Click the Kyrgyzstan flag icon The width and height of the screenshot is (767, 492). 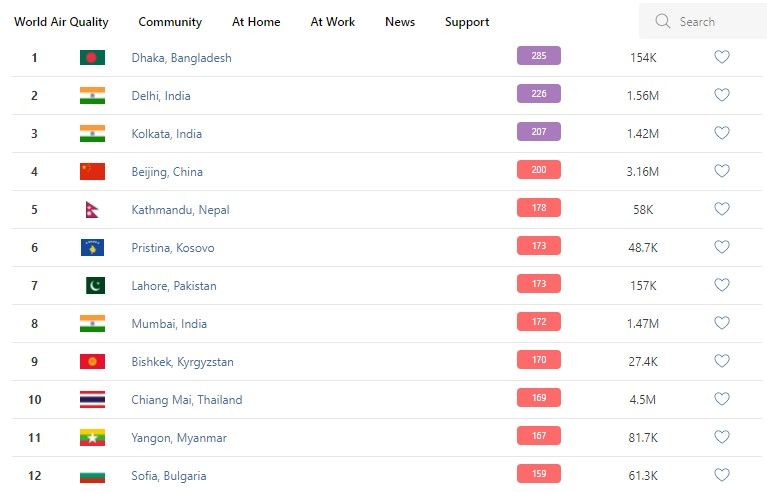[x=92, y=362]
